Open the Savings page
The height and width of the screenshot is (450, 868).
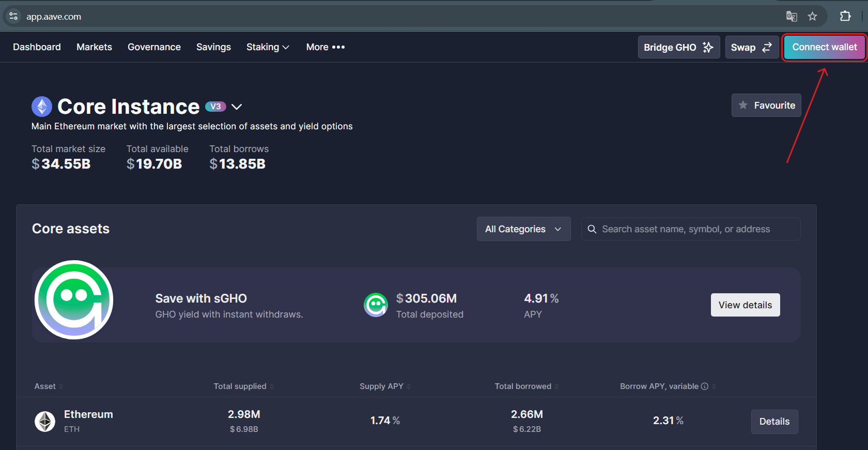click(x=213, y=47)
